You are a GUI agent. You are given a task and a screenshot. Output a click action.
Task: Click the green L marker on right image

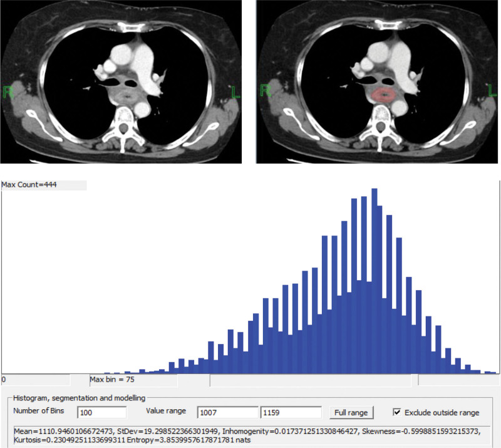pos(492,91)
